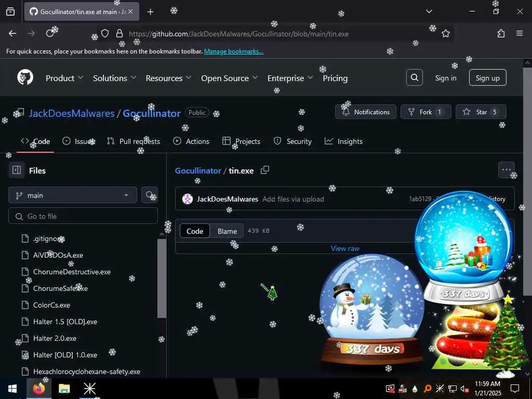Open the Security tab
Image resolution: width=532 pixels, height=399 pixels.
pos(292,141)
